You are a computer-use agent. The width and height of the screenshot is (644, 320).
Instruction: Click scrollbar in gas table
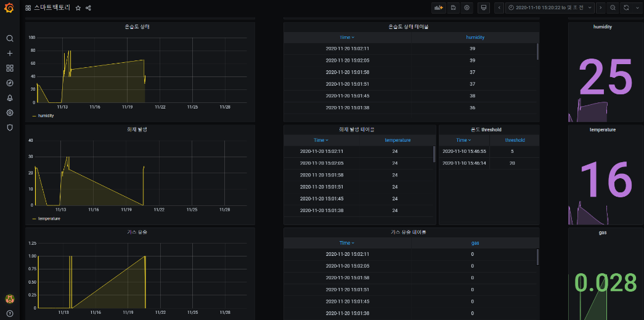[537, 256]
